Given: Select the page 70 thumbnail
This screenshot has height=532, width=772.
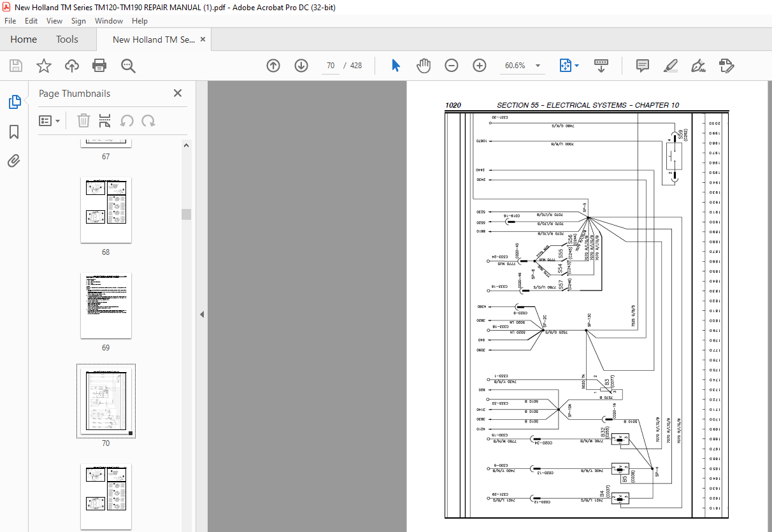Looking at the screenshot, I should coord(106,401).
